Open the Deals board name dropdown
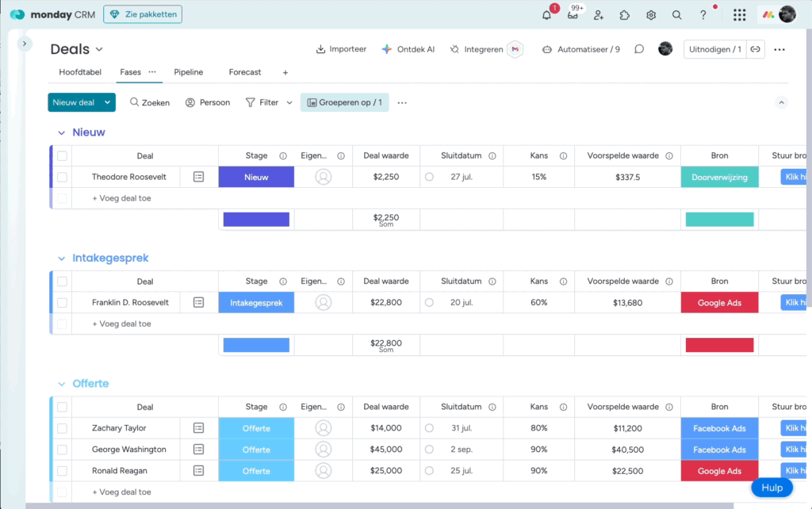The image size is (812, 509). click(99, 50)
